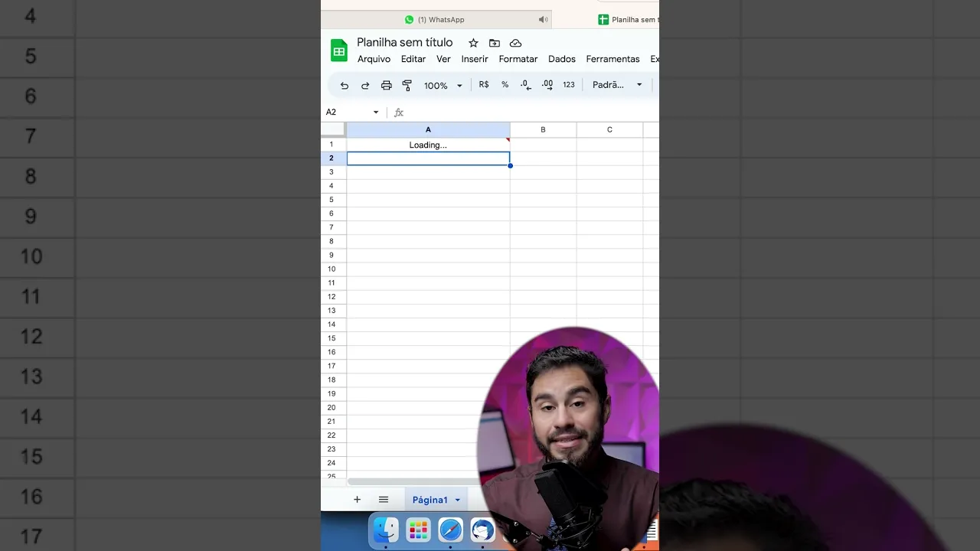
Task: Open the Página1 sheet tab menu arrow
Action: [458, 500]
